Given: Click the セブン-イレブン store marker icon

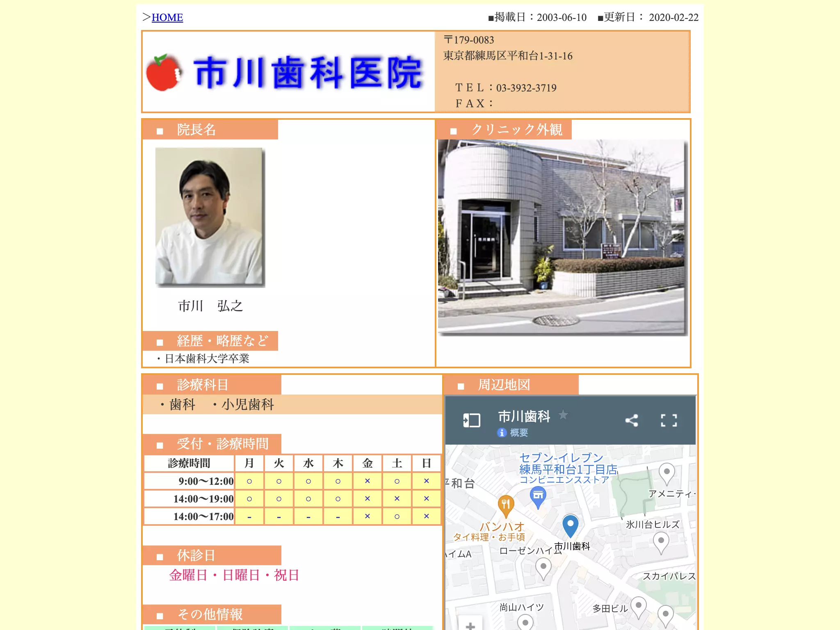Looking at the screenshot, I should (x=538, y=497).
